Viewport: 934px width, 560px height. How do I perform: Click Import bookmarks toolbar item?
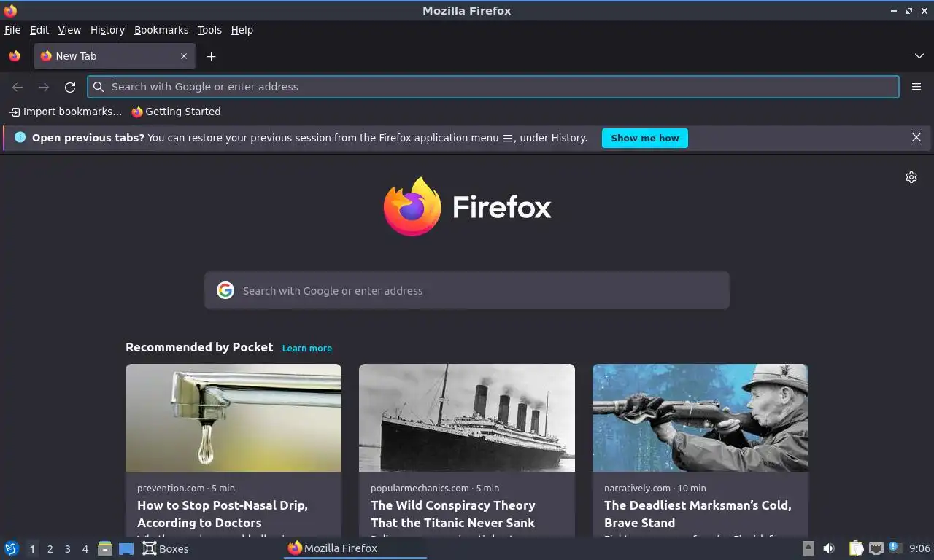click(x=66, y=112)
